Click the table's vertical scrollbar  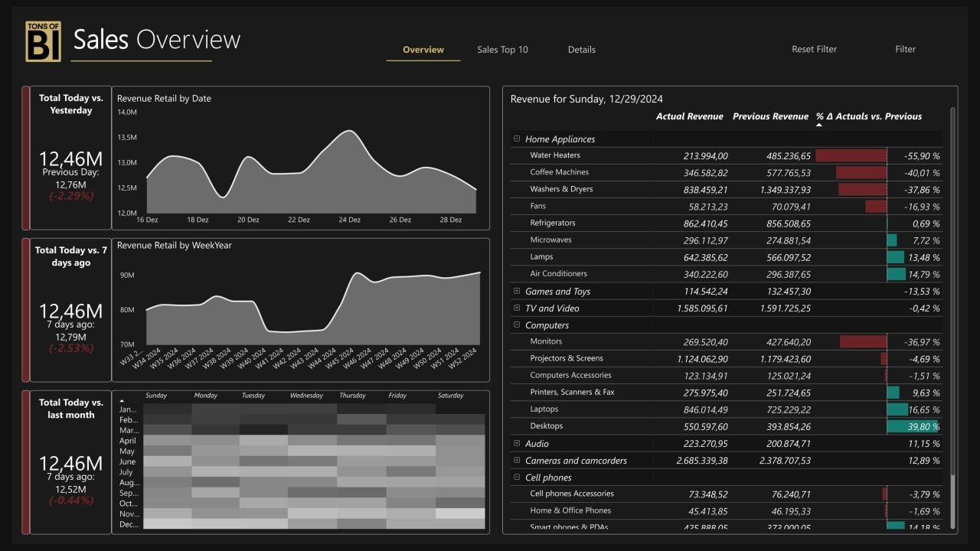pos(952,291)
